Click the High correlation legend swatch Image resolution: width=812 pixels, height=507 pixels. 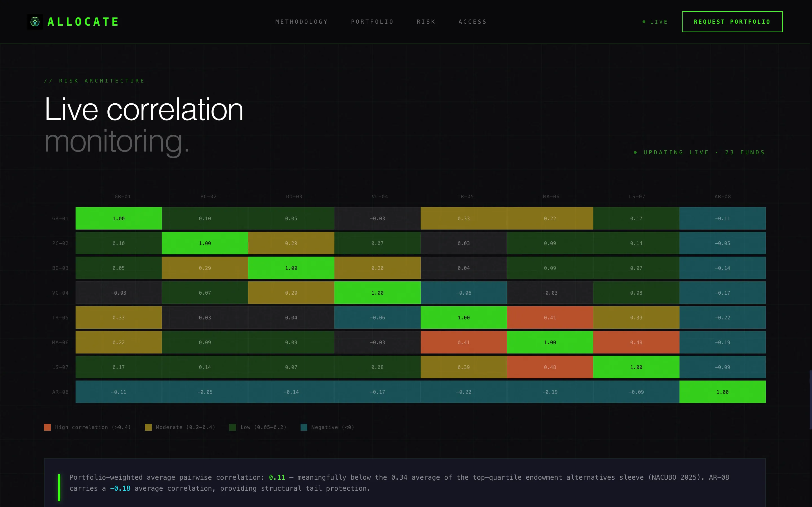[x=47, y=427]
